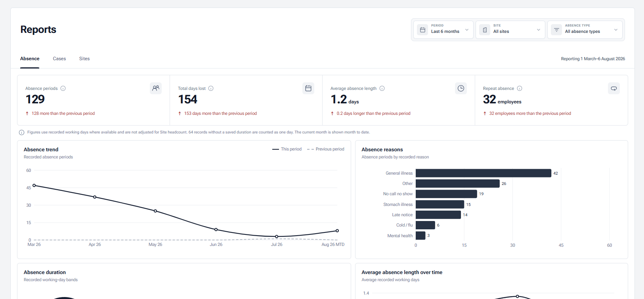The image size is (644, 299).
Task: Click the repeat icon on Repeat absence card
Action: [614, 88]
